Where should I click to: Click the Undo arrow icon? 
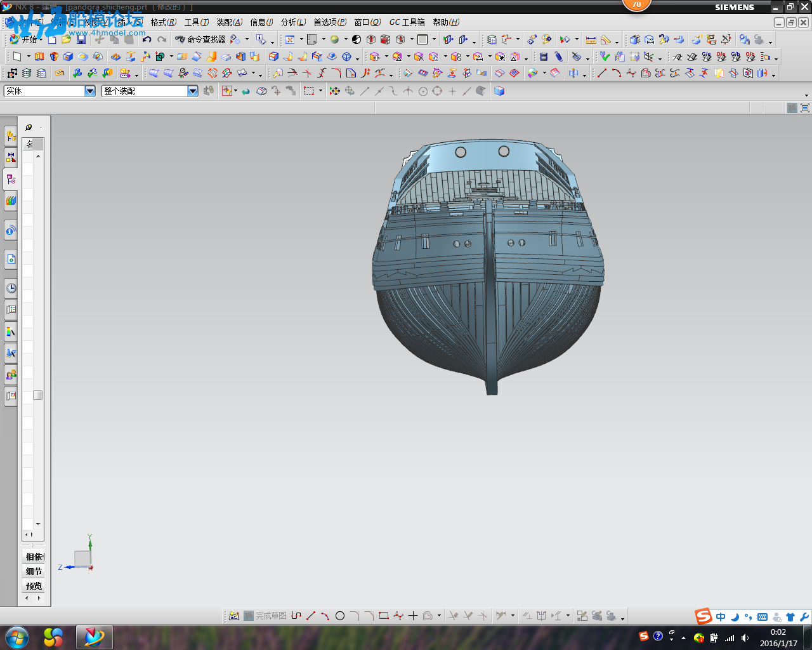tap(147, 39)
